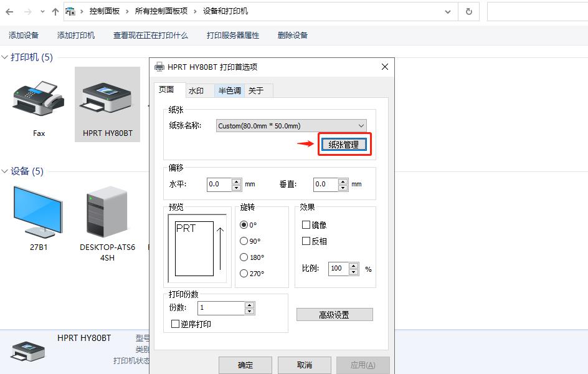This screenshot has height=374, width=588.
Task: Increase the 水平 horizontal offset value
Action: (236, 181)
